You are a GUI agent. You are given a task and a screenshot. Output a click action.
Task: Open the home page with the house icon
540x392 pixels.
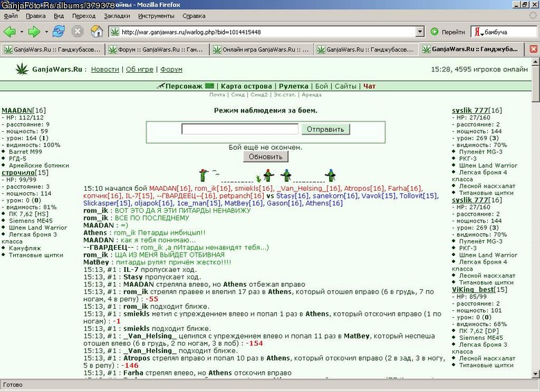[96, 32]
